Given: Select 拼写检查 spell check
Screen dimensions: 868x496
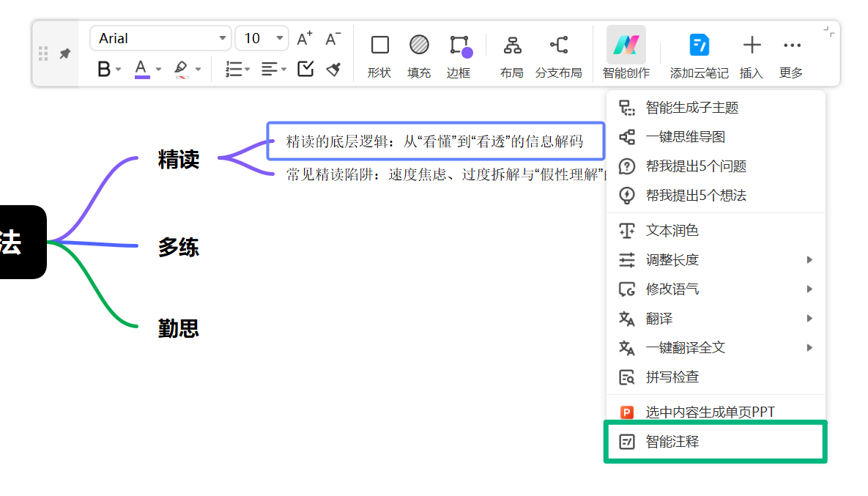Looking at the screenshot, I should click(716, 377).
